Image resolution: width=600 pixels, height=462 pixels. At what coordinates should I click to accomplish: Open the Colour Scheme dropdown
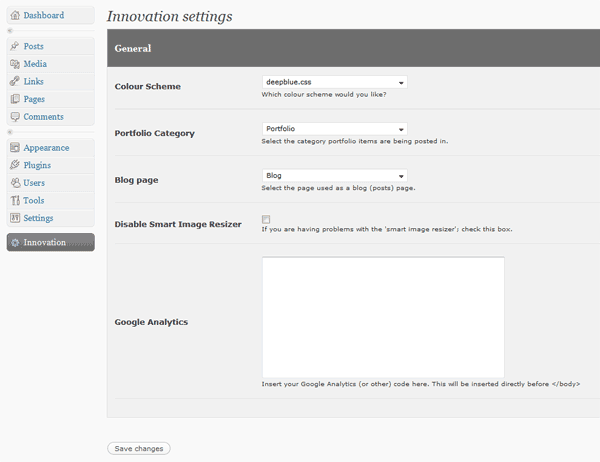(335, 82)
